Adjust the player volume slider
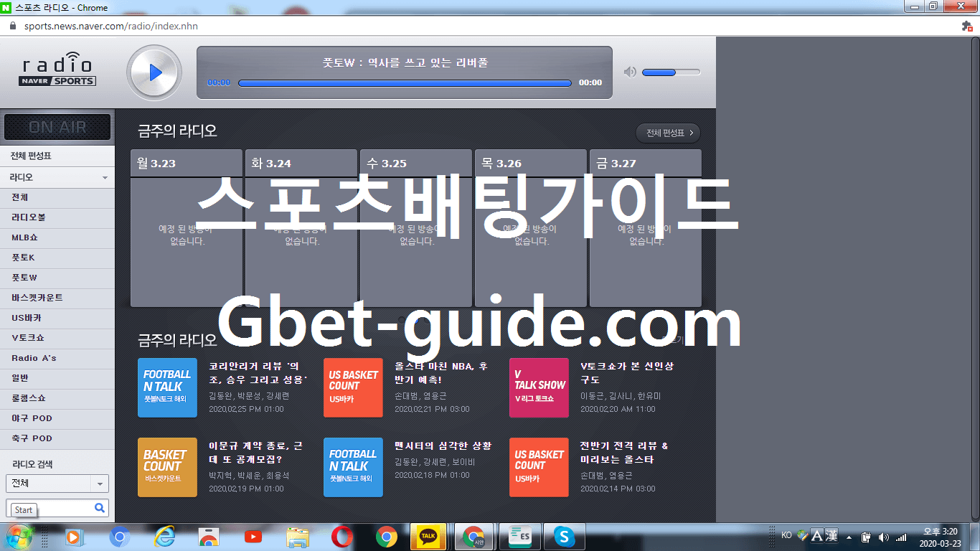Screen dimensions: 980x551 pos(671,72)
